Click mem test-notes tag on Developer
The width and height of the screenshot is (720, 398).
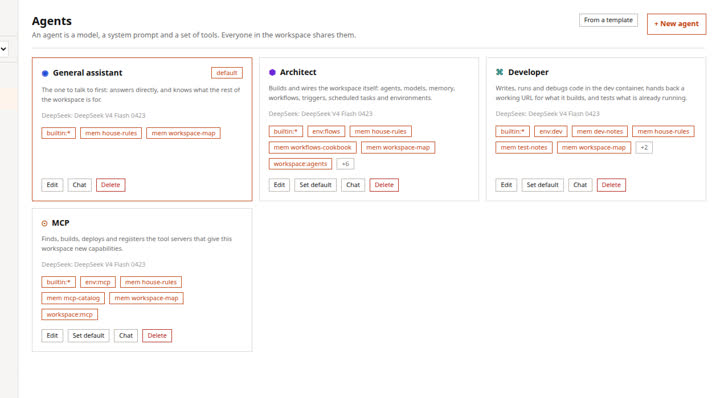524,147
